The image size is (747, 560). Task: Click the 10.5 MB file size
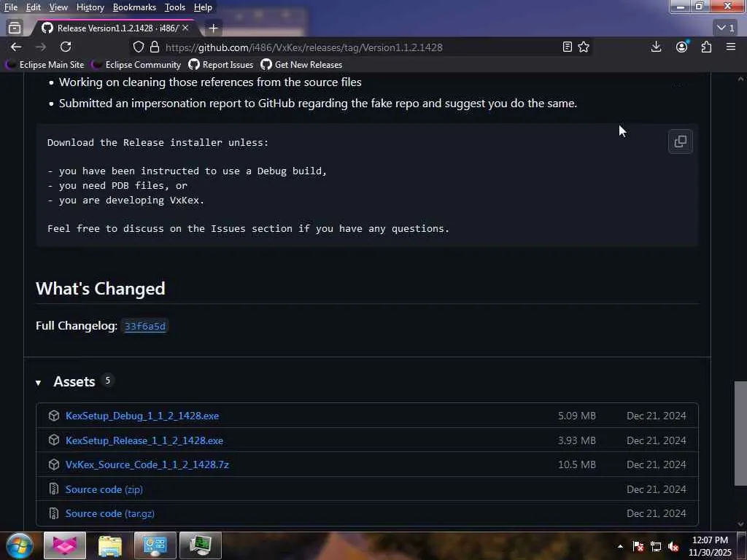pyautogui.click(x=577, y=464)
